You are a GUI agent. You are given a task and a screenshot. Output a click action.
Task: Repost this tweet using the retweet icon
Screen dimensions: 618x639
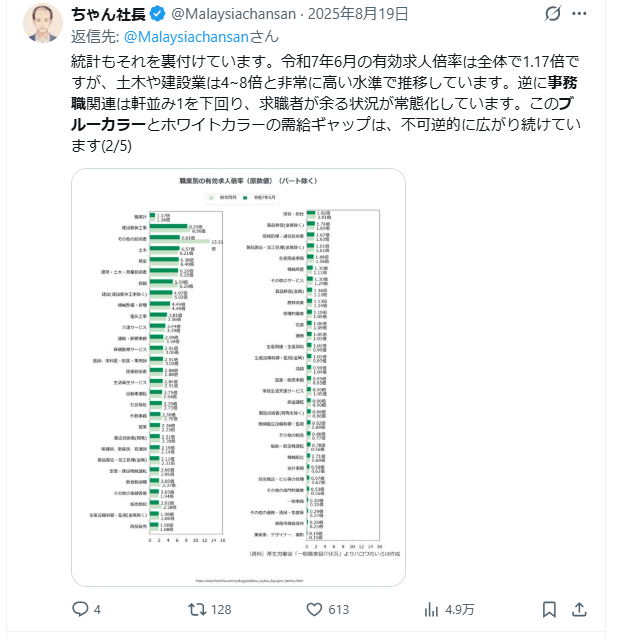tap(199, 609)
